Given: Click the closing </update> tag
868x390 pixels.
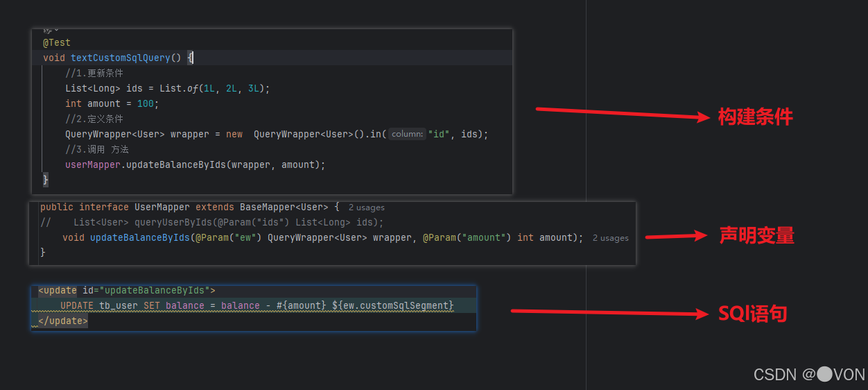Looking at the screenshot, I should click(x=63, y=321).
